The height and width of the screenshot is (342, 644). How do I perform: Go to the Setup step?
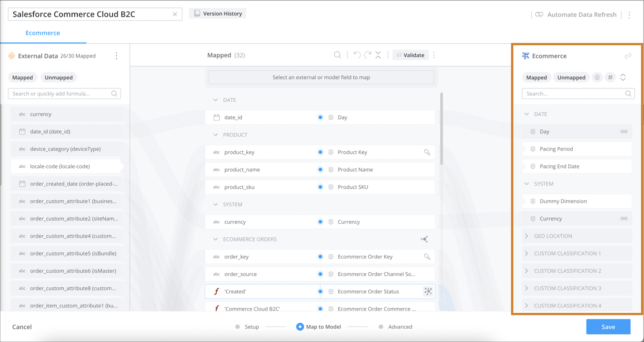click(x=248, y=327)
